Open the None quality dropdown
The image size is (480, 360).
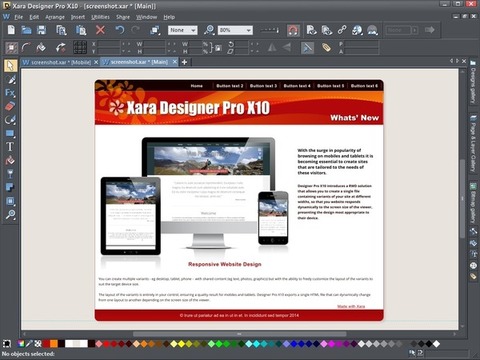(x=183, y=30)
